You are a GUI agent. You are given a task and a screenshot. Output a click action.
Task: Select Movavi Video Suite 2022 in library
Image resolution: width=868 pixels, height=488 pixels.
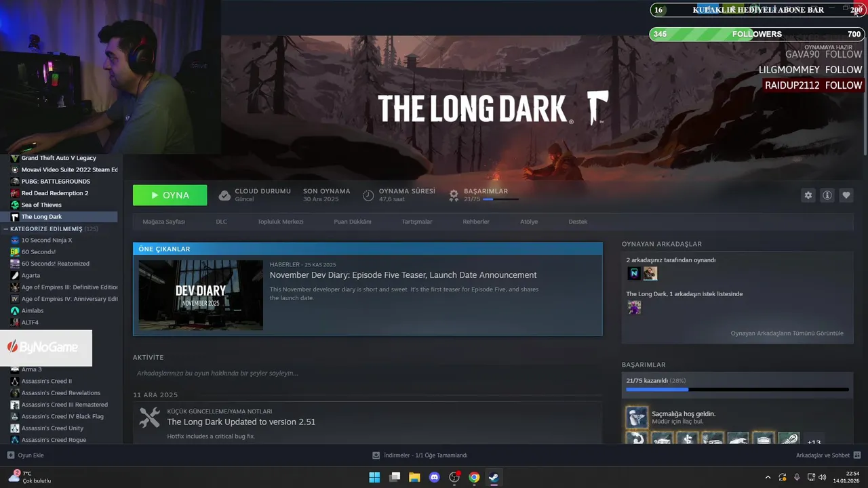(64, 169)
